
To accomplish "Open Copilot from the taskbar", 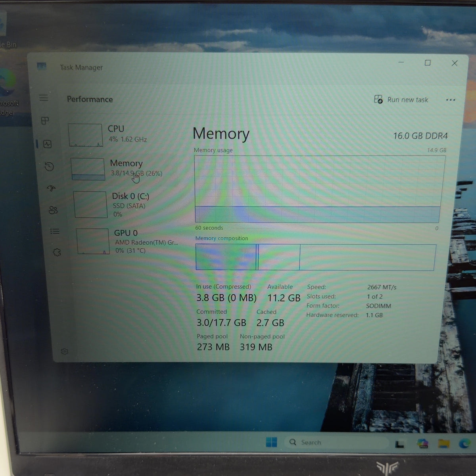I will [x=422, y=443].
